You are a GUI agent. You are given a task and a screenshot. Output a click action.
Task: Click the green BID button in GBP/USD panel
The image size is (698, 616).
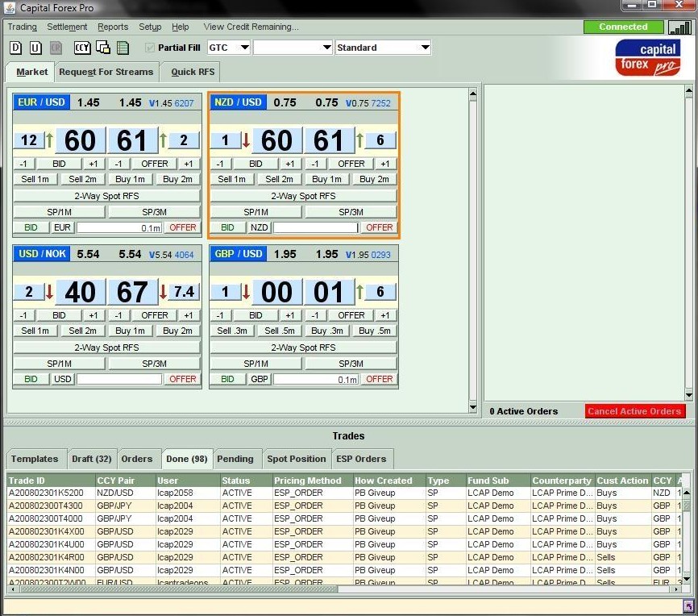[227, 379]
